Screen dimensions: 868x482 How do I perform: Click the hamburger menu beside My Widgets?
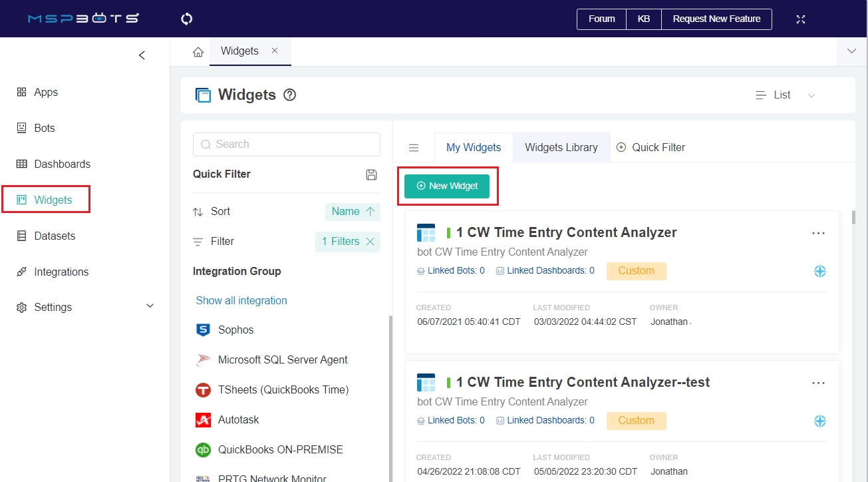414,148
